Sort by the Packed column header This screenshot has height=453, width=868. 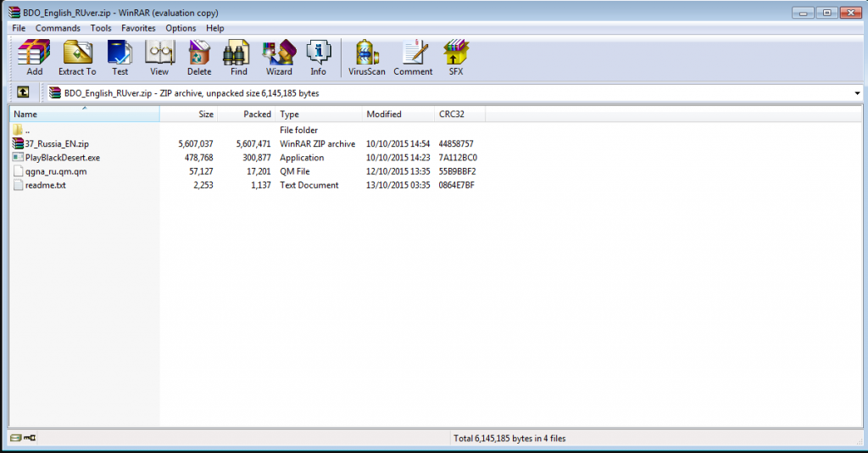(x=247, y=114)
